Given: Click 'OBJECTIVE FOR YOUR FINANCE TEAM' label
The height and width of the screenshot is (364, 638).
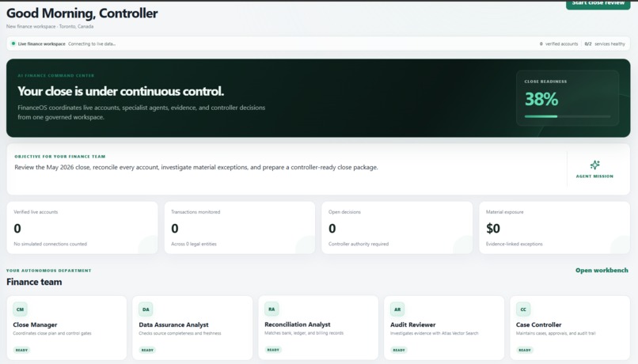Looking at the screenshot, I should click(x=60, y=156).
